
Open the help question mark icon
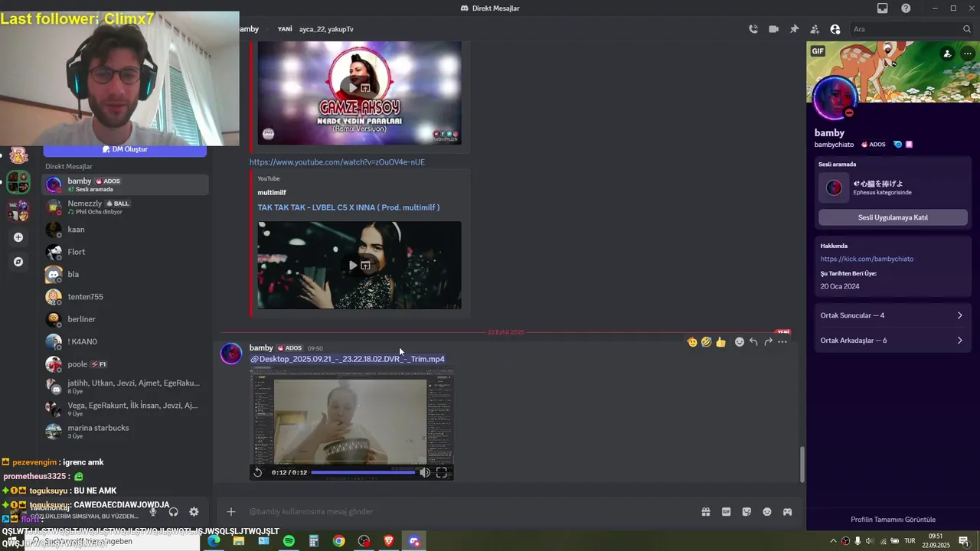click(x=906, y=8)
